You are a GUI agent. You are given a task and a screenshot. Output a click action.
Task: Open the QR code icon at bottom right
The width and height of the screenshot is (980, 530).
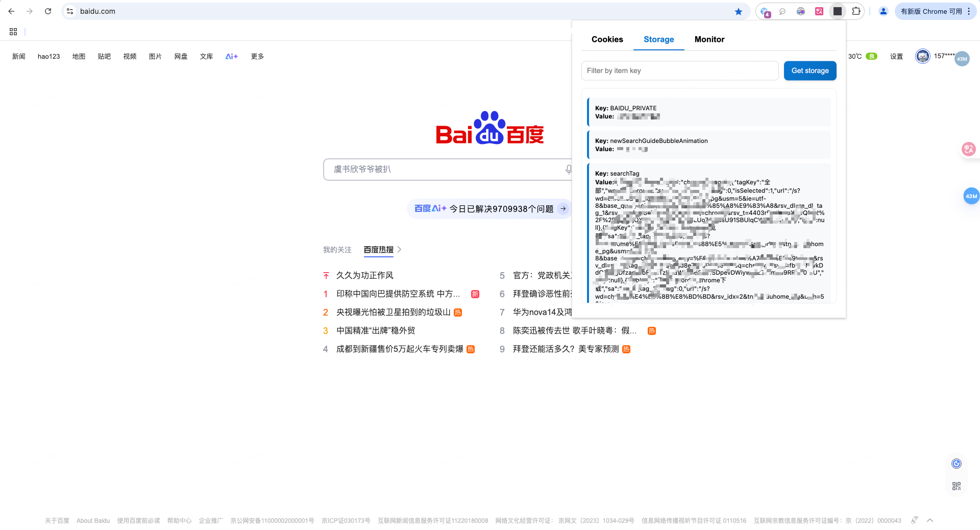(957, 486)
